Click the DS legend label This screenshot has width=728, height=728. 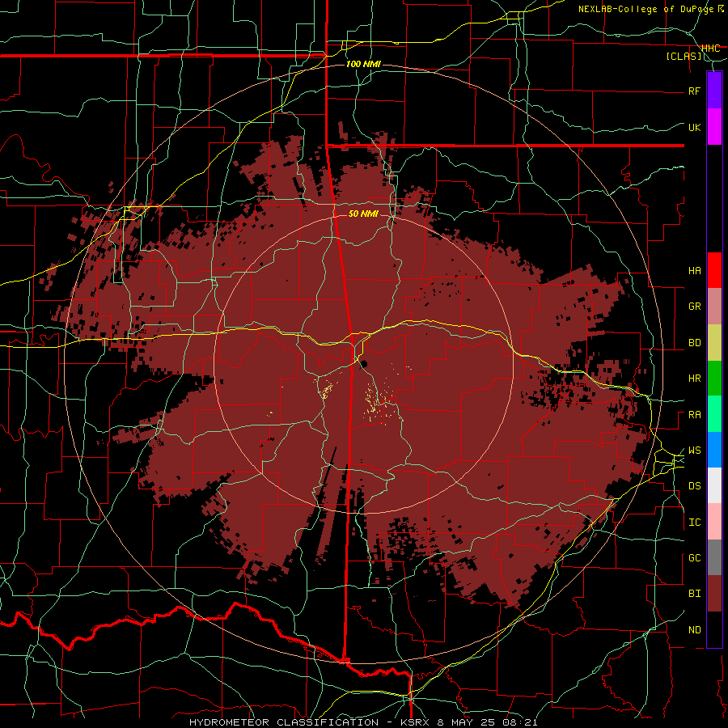(694, 486)
